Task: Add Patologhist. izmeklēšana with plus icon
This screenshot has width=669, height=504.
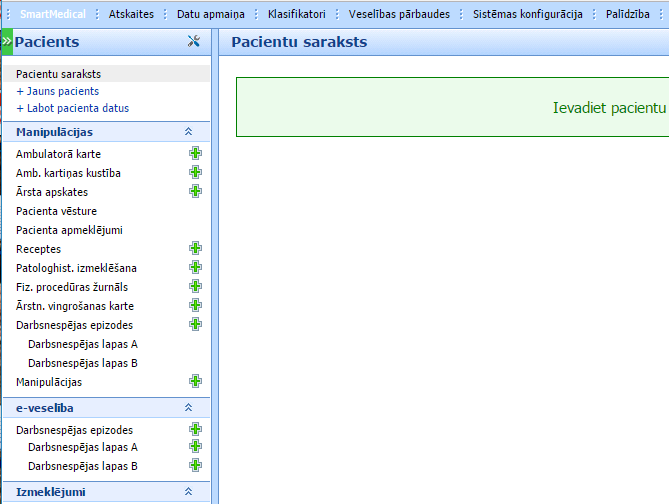Action: pos(195,268)
